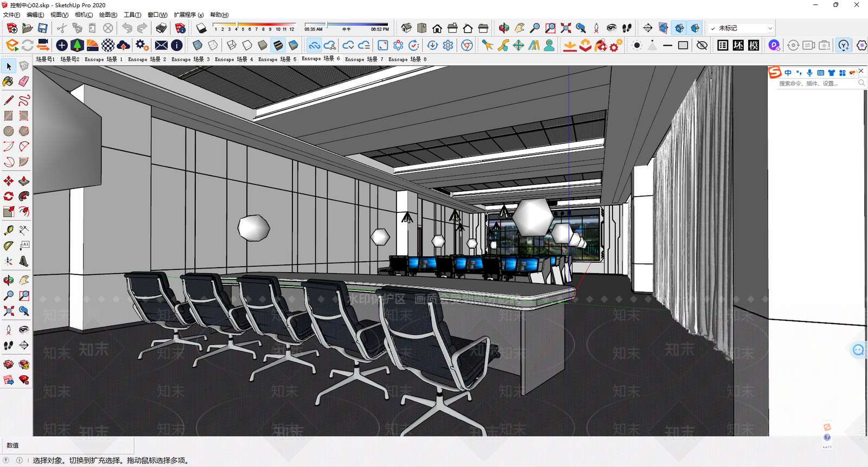
Task: Click the Save floppy disk icon
Action: [42, 28]
